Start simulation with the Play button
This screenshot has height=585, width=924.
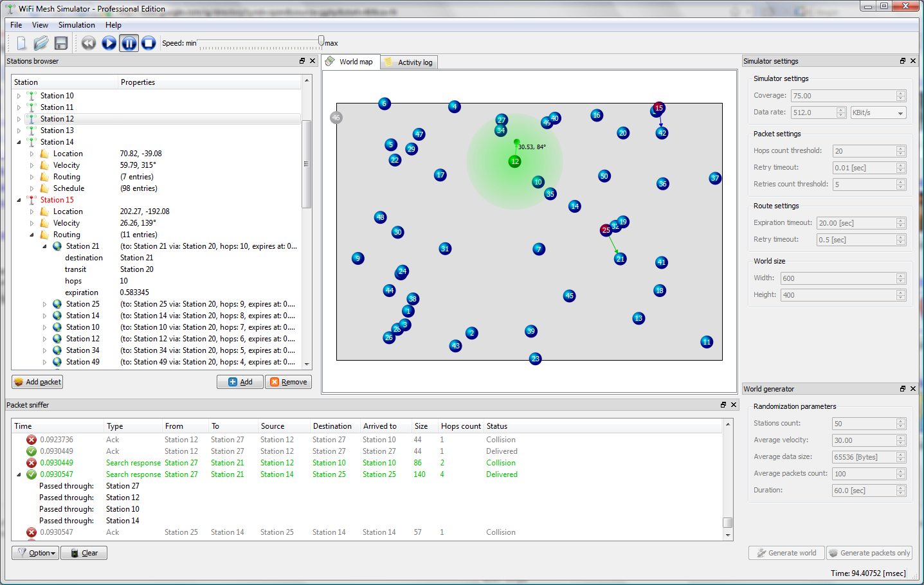point(109,43)
